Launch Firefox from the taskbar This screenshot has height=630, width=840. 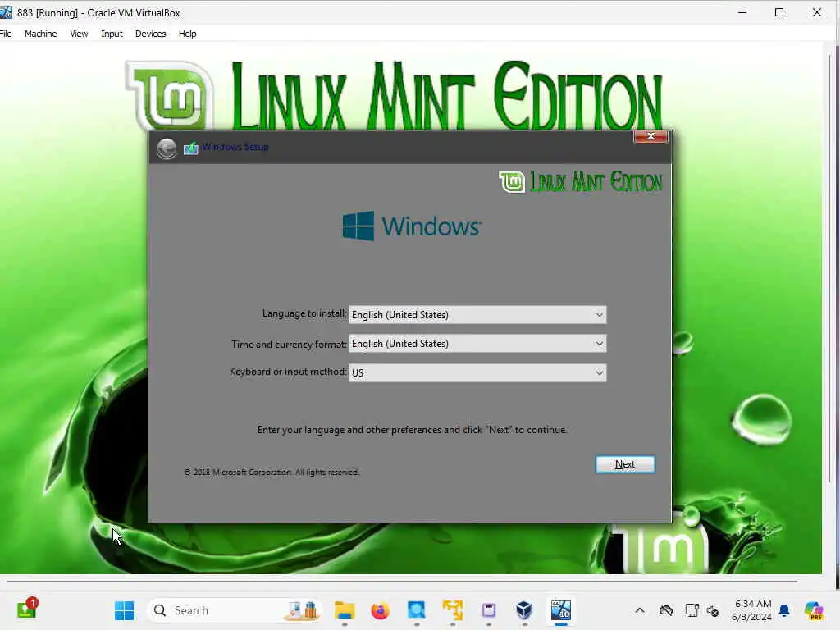(x=381, y=610)
